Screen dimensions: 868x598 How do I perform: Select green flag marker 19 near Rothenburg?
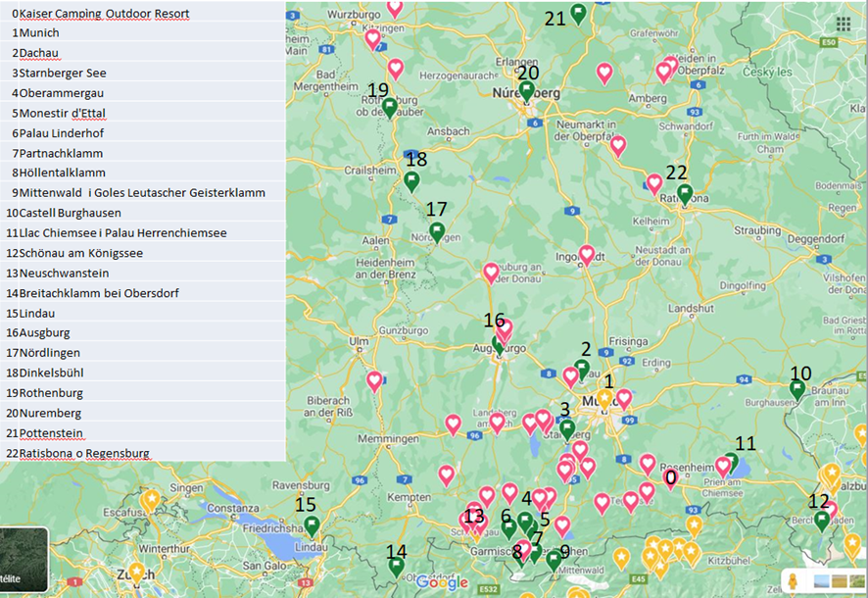(x=389, y=107)
